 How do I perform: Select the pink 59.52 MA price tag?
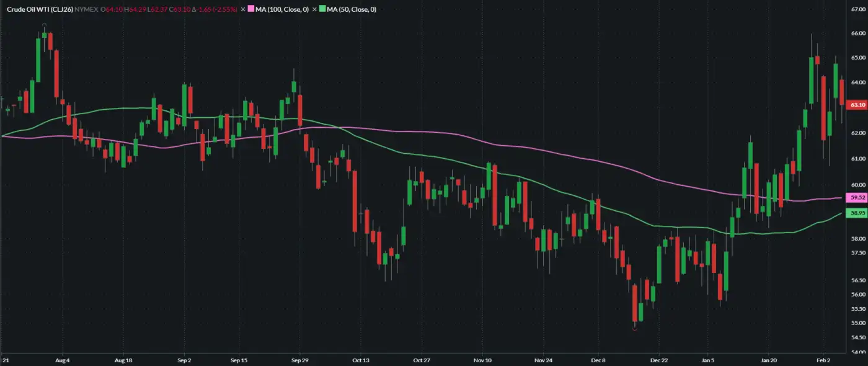(857, 198)
